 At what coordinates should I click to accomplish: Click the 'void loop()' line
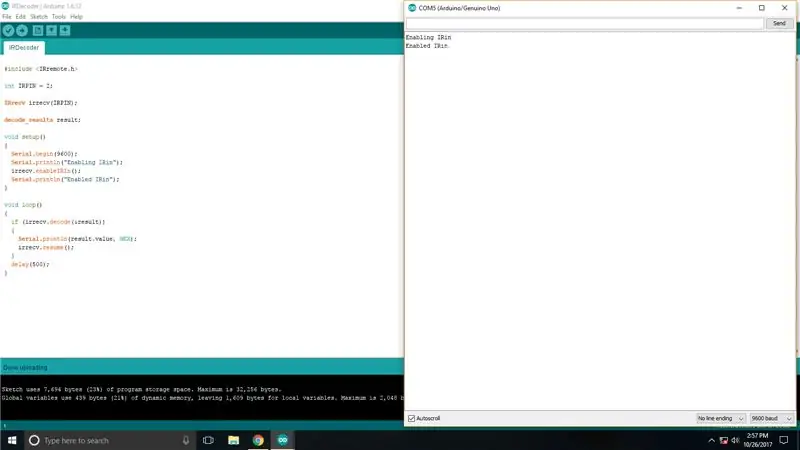(x=23, y=205)
